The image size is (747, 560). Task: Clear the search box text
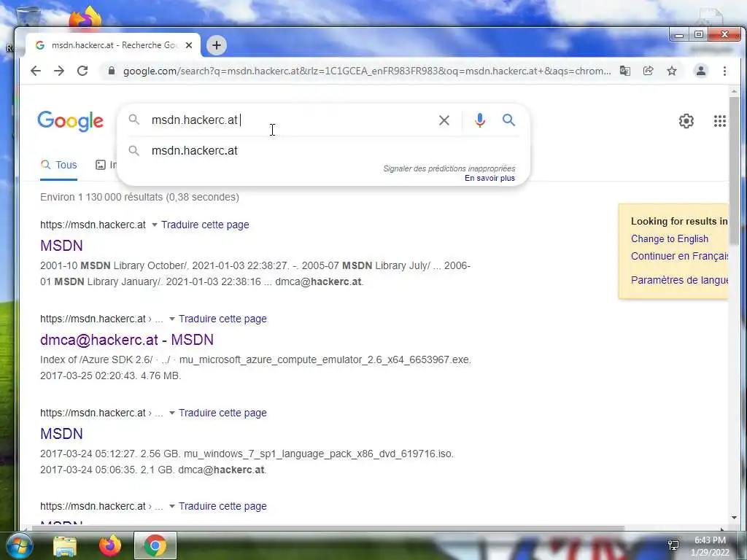[x=444, y=120]
